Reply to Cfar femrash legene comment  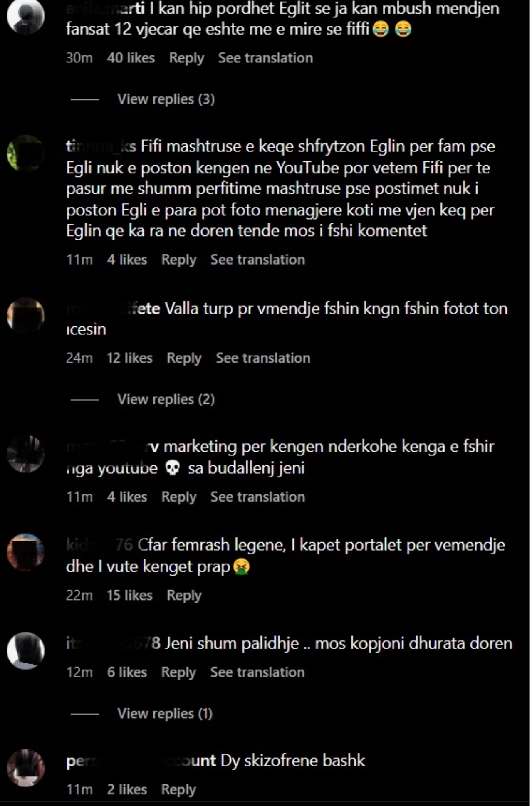184,596
